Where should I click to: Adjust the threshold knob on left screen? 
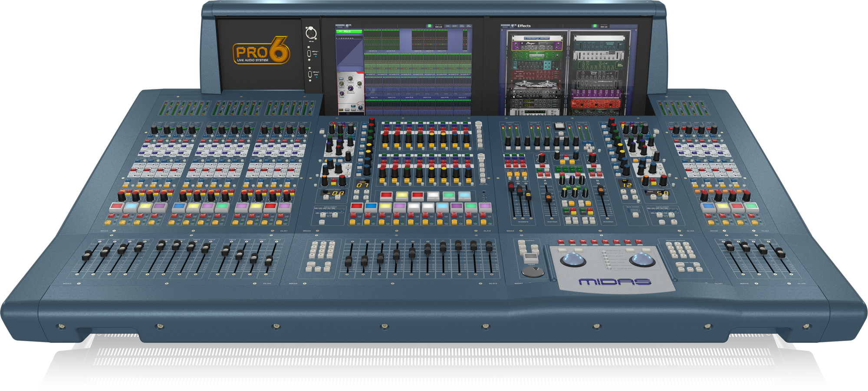pyautogui.click(x=350, y=88)
